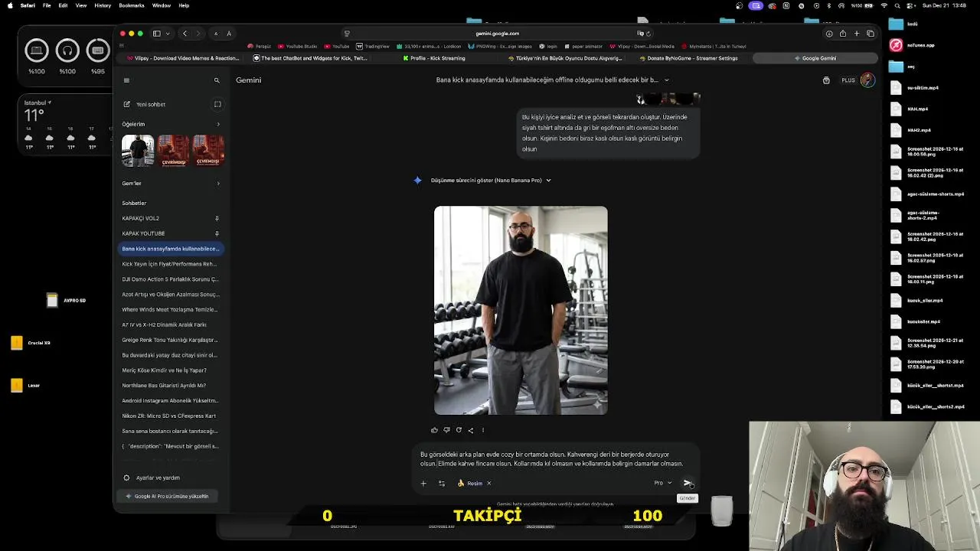Reload page with Safari refresh icon

pyautogui.click(x=648, y=34)
